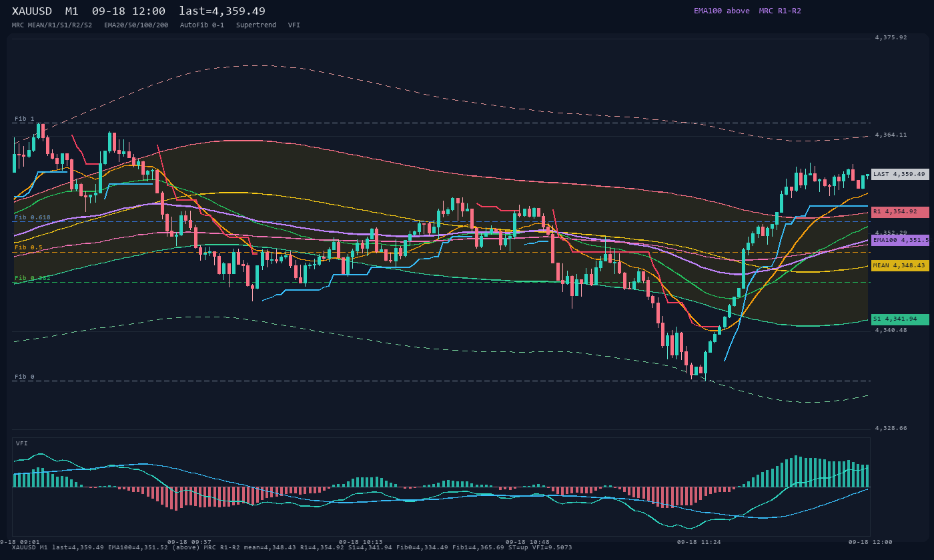Select the M1 timeframe text in the title
934x560 pixels.
[72, 11]
